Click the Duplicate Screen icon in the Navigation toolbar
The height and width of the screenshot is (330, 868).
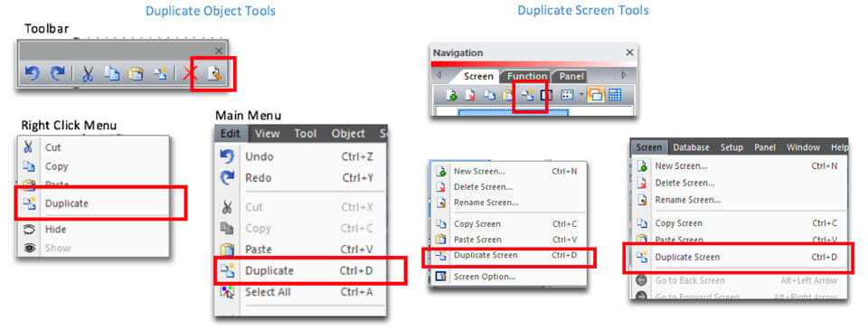[x=527, y=95]
